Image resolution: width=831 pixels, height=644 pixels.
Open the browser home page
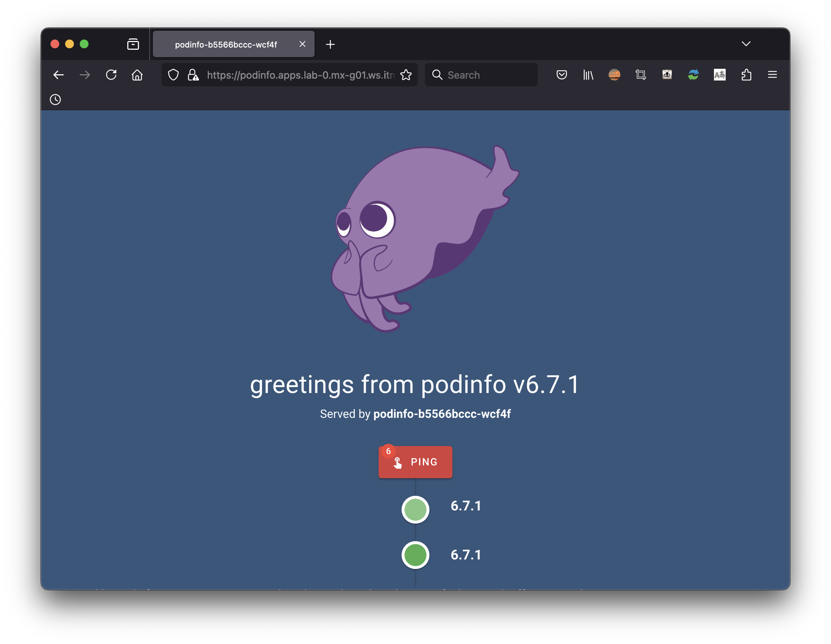click(x=138, y=75)
